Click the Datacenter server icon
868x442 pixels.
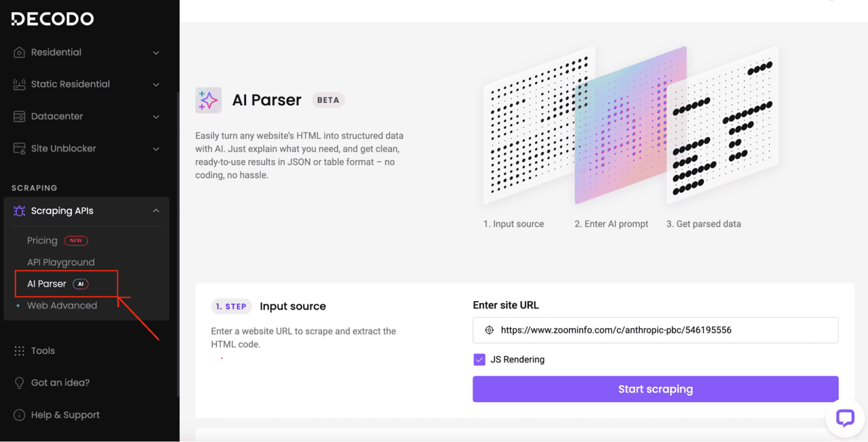pos(19,117)
